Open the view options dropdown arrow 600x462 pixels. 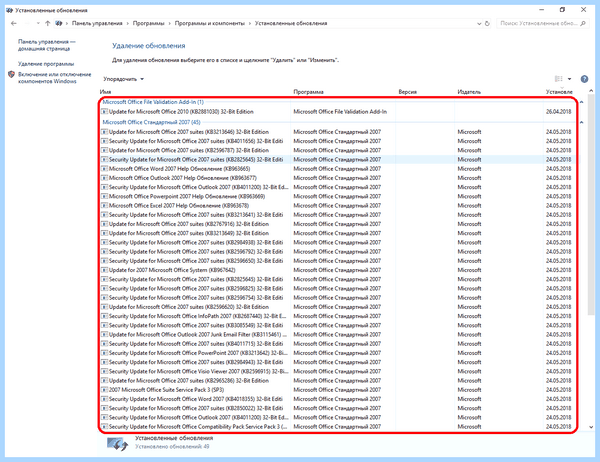tap(569, 79)
